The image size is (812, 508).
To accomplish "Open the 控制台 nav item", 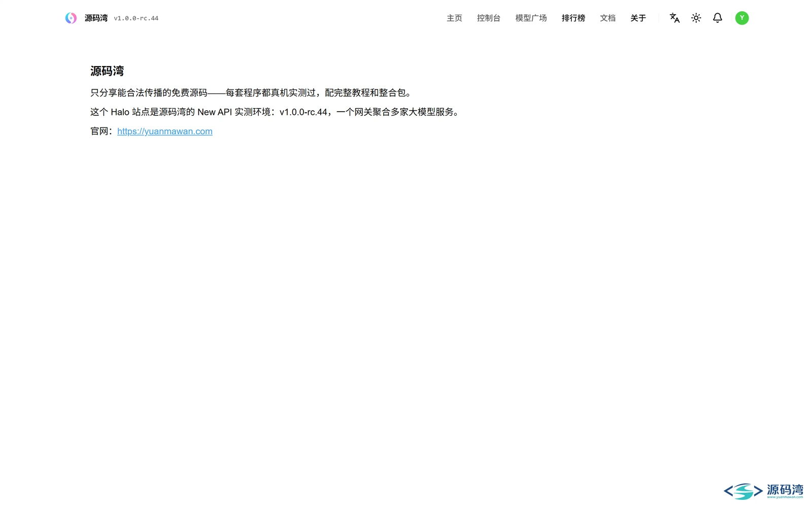I will pyautogui.click(x=489, y=18).
